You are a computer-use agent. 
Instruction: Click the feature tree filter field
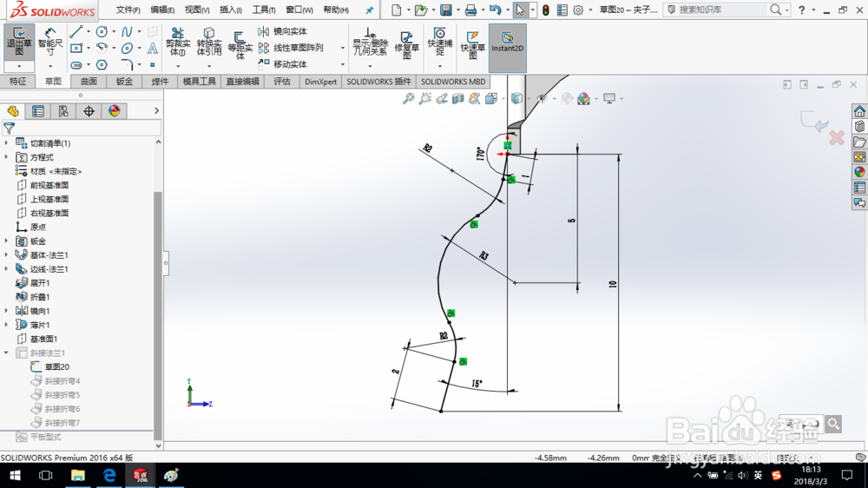[82, 129]
